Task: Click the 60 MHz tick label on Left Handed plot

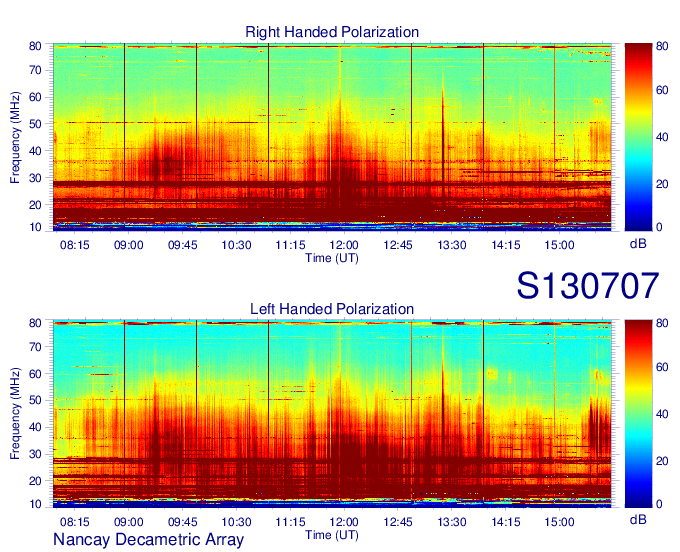Action: coord(35,374)
